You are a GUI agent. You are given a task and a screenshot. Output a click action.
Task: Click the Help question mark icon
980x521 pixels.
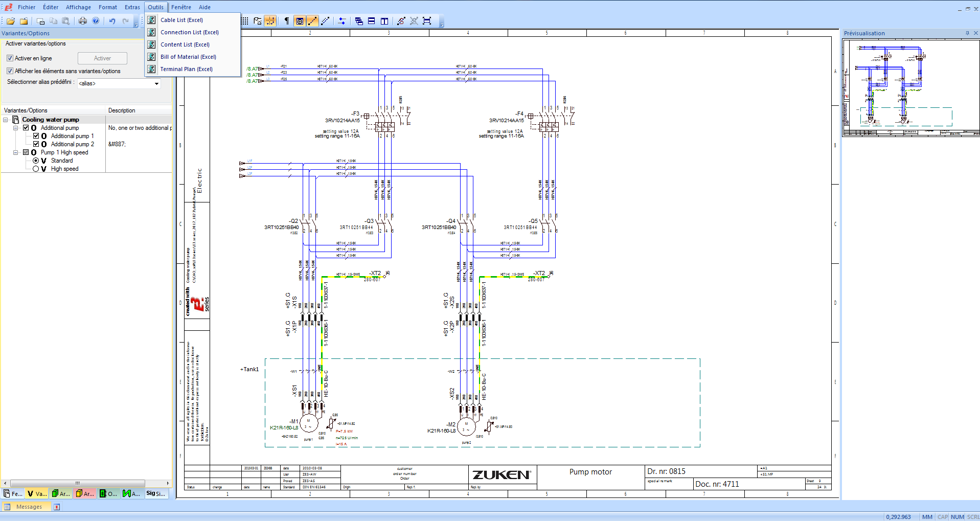point(96,21)
